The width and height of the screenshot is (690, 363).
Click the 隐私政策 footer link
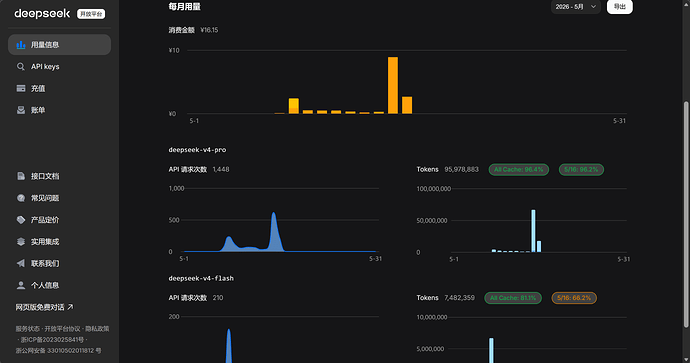tap(97, 329)
